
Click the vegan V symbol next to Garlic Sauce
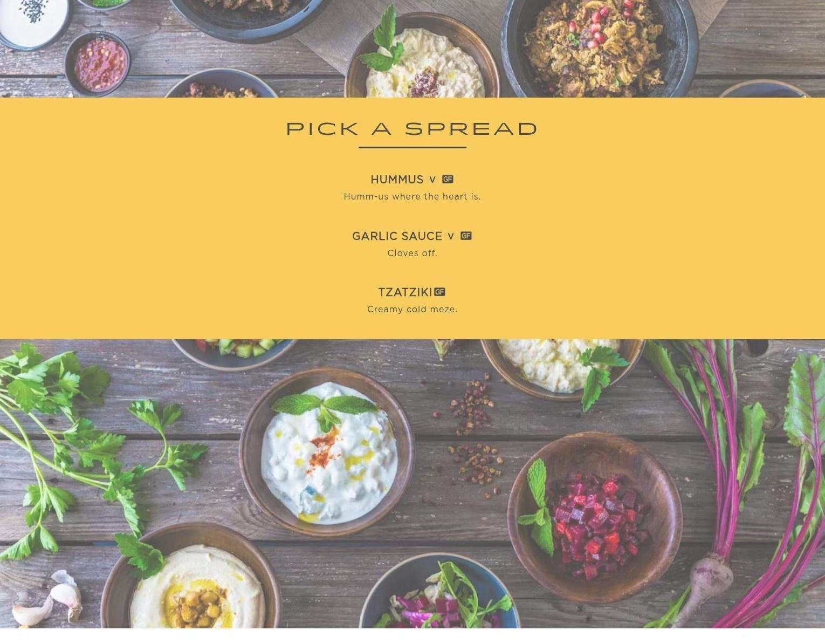pos(451,236)
